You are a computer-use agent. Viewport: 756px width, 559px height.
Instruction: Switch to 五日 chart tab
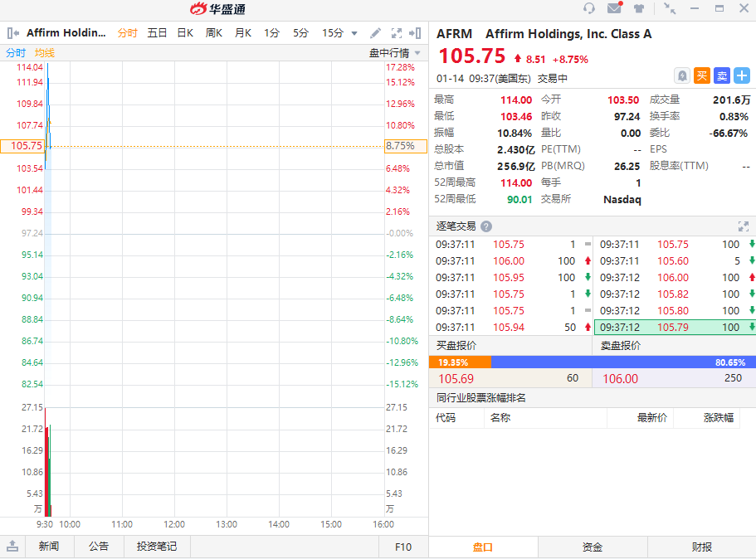tap(157, 33)
